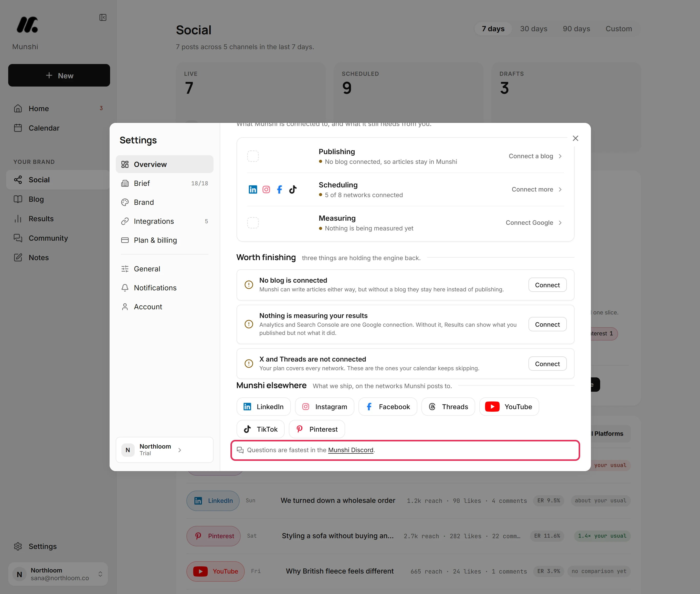
Task: Select the 7 days range
Action: point(493,29)
